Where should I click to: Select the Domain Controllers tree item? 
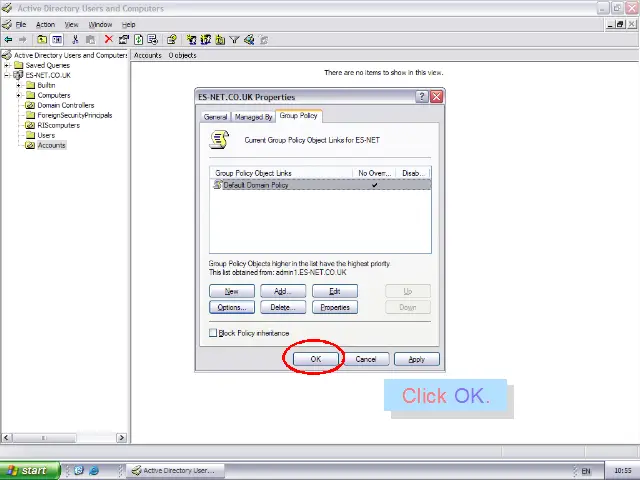[x=65, y=105]
